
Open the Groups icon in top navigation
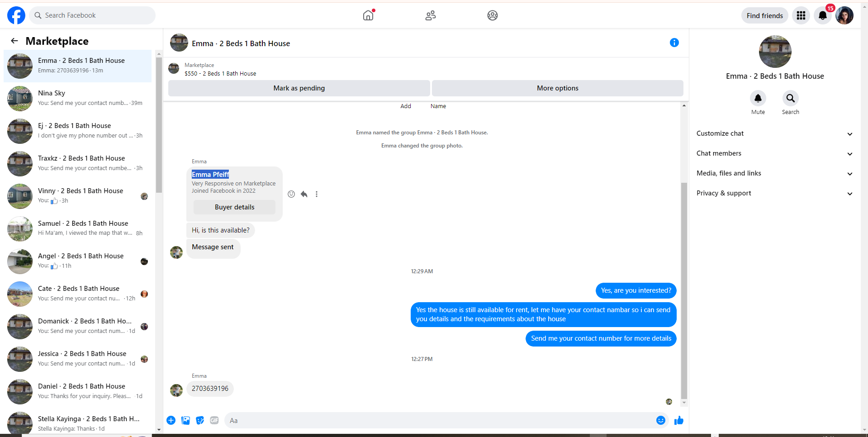tap(493, 15)
